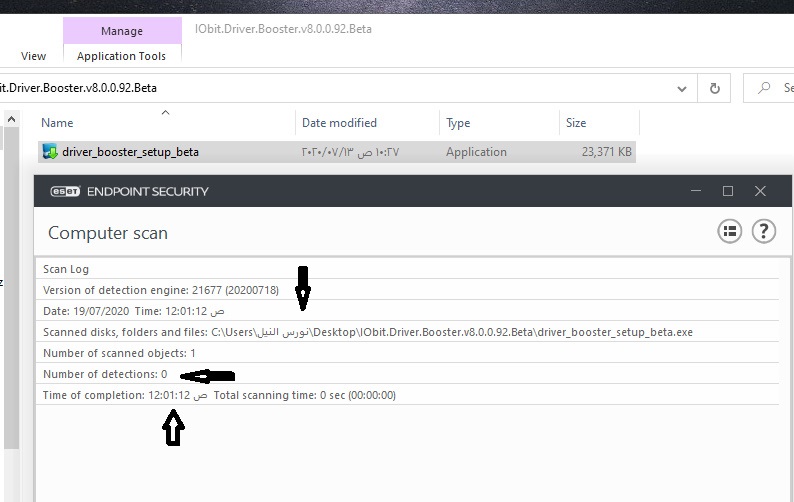Minimize the ESET Endpoint Security window

[x=694, y=191]
